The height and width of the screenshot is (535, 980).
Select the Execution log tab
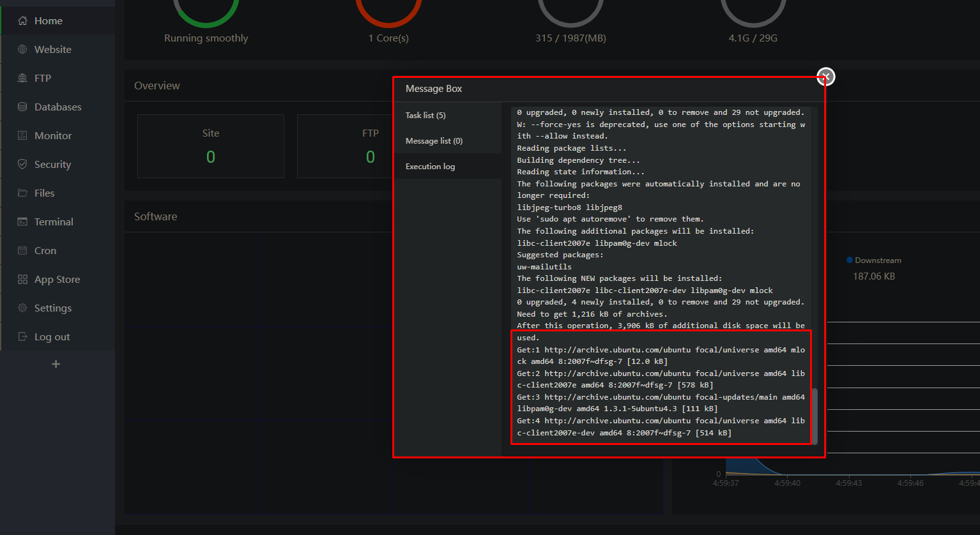[430, 167]
